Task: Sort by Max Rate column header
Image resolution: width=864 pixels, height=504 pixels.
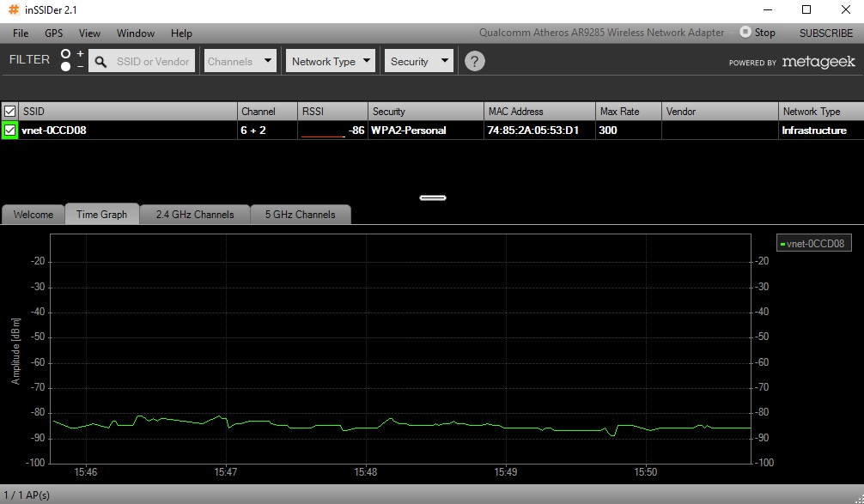Action: [x=628, y=112]
